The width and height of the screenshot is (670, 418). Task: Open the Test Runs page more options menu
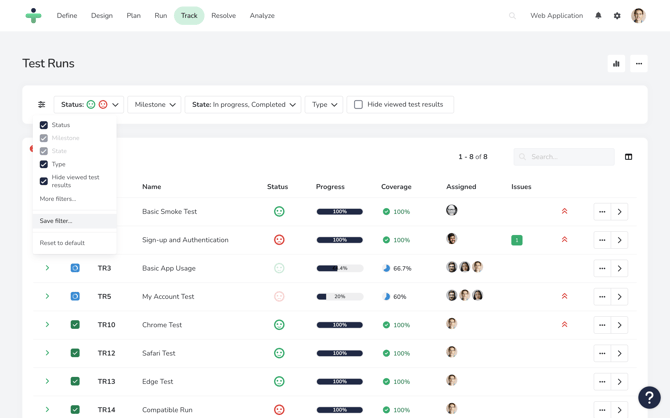[639, 64]
